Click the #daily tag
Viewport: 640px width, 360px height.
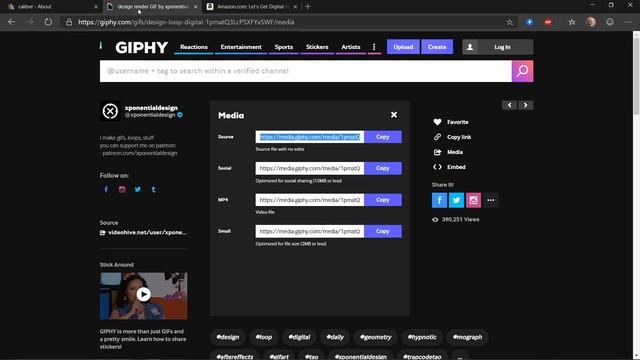pyautogui.click(x=335, y=337)
